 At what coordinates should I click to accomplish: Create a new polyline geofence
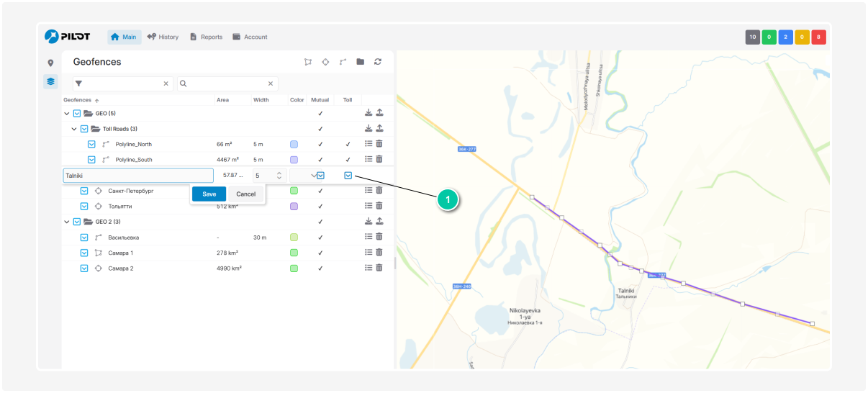coord(343,62)
